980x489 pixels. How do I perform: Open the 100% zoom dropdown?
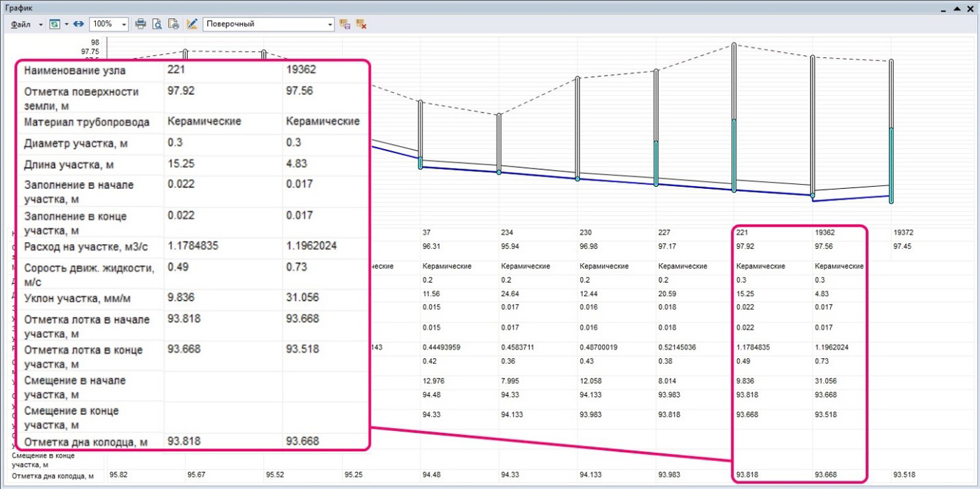point(124,24)
